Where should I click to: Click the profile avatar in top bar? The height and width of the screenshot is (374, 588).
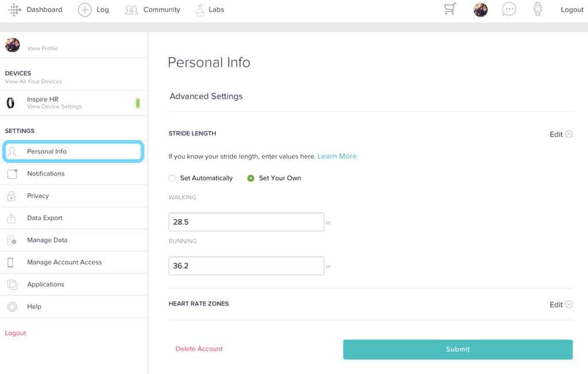(x=480, y=10)
